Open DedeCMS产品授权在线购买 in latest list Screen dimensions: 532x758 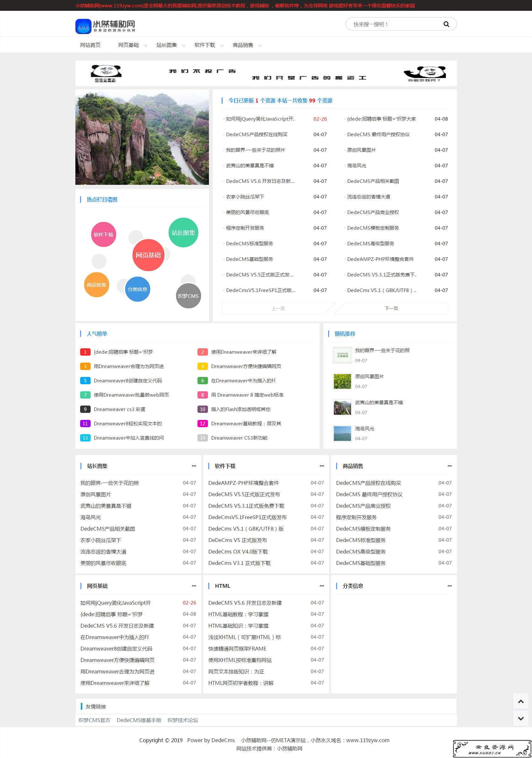pyautogui.click(x=257, y=134)
